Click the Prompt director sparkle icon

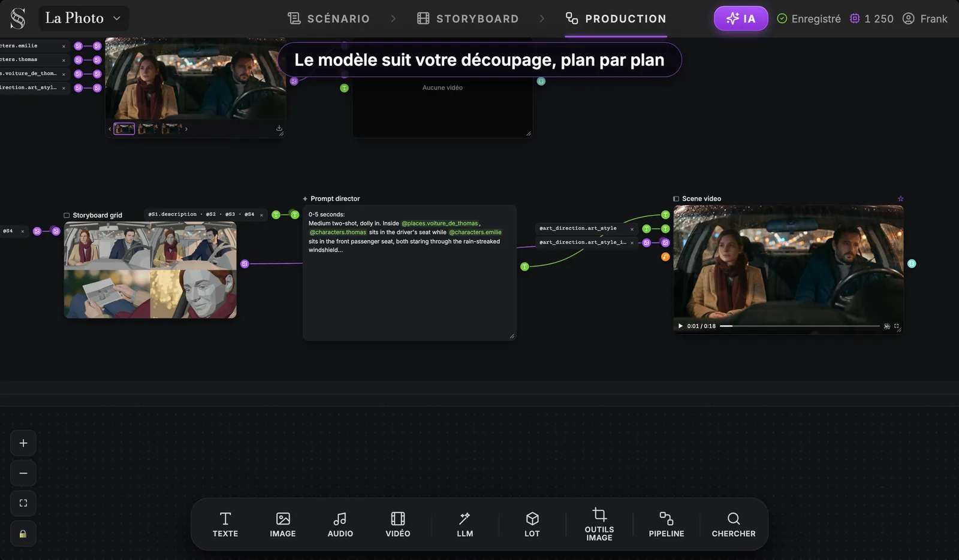tap(305, 199)
